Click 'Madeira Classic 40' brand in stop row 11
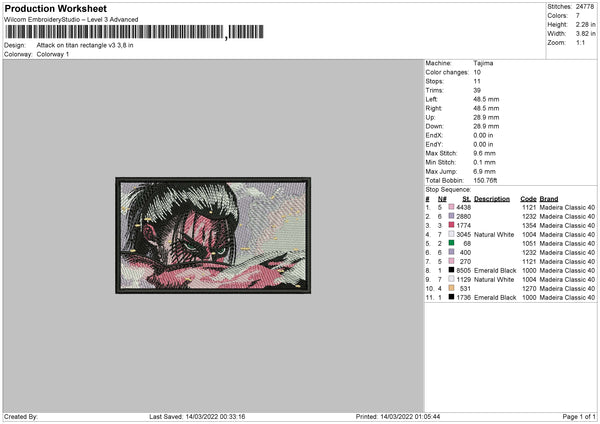This screenshot has width=600, height=424. [567, 298]
